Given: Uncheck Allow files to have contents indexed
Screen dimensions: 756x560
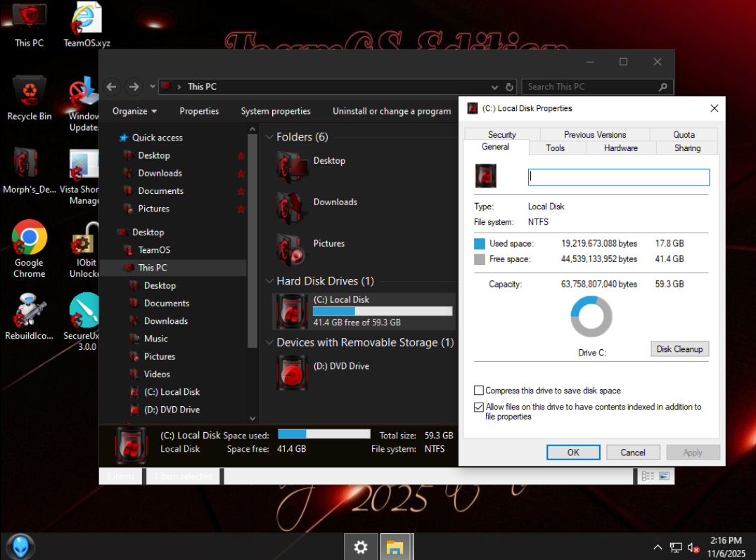Looking at the screenshot, I should point(479,407).
